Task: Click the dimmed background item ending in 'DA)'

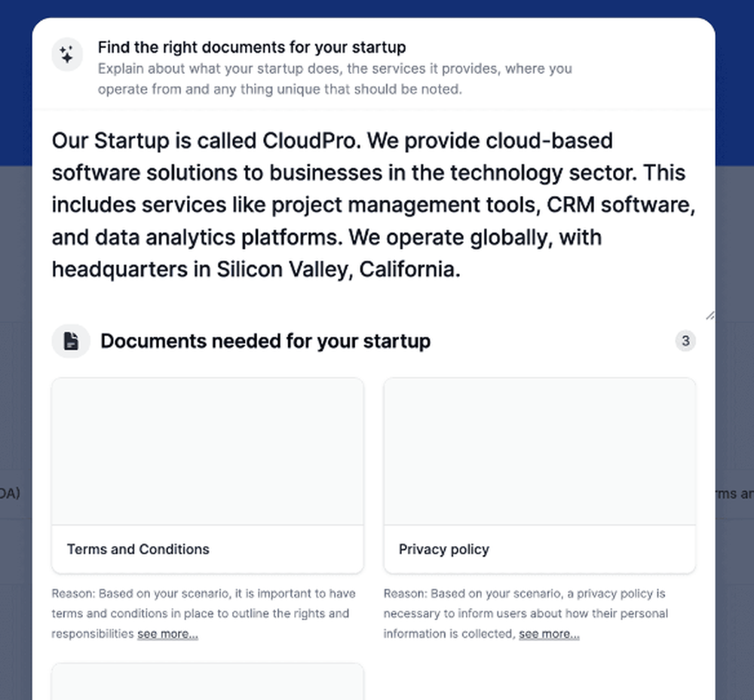Action: tap(10, 493)
